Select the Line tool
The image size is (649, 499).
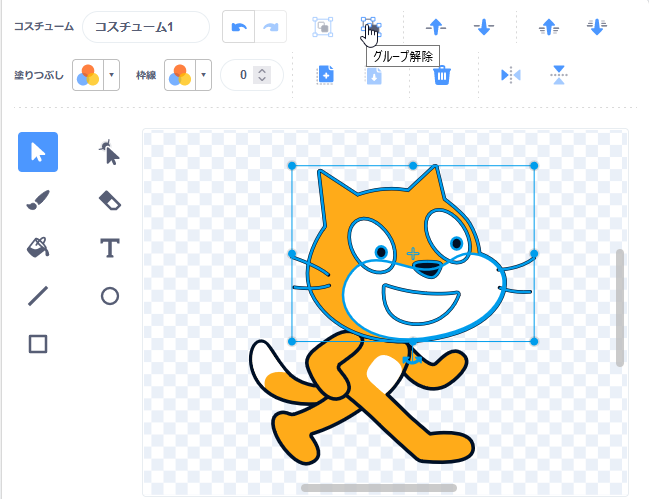click(38, 296)
